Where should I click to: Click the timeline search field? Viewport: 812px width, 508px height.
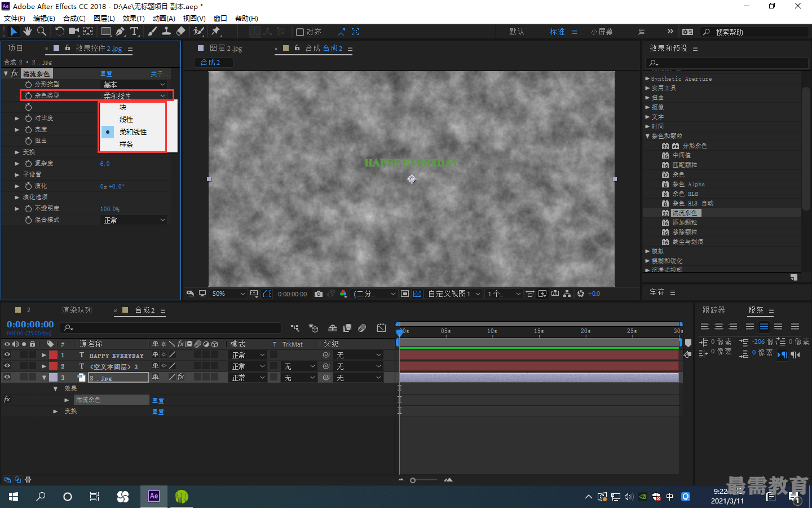point(171,328)
